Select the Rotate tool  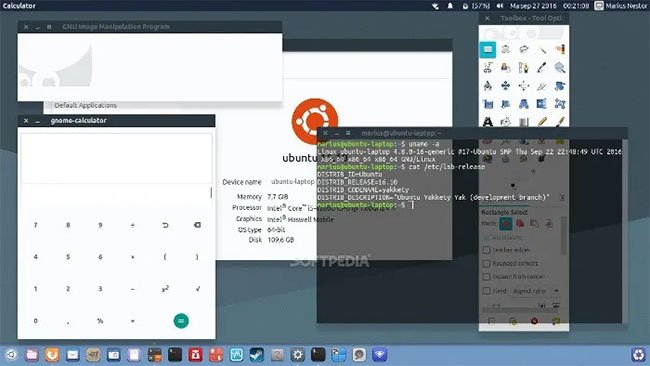[560, 86]
